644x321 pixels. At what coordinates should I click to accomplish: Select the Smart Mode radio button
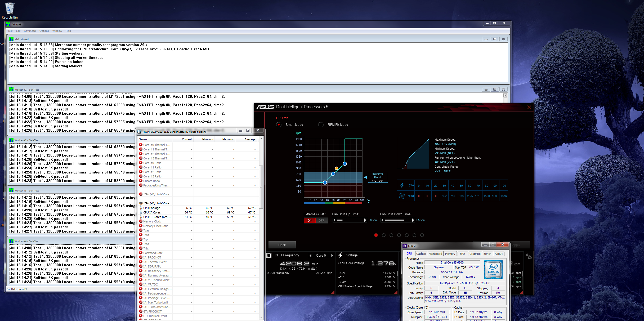[x=279, y=124]
